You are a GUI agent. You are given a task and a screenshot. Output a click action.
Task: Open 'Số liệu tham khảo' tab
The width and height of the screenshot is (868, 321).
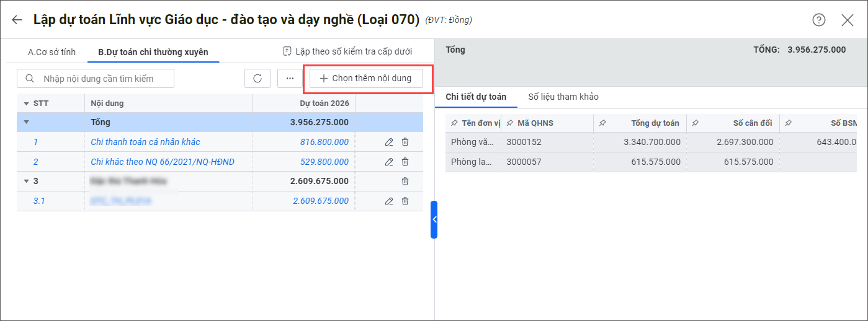pos(563,97)
